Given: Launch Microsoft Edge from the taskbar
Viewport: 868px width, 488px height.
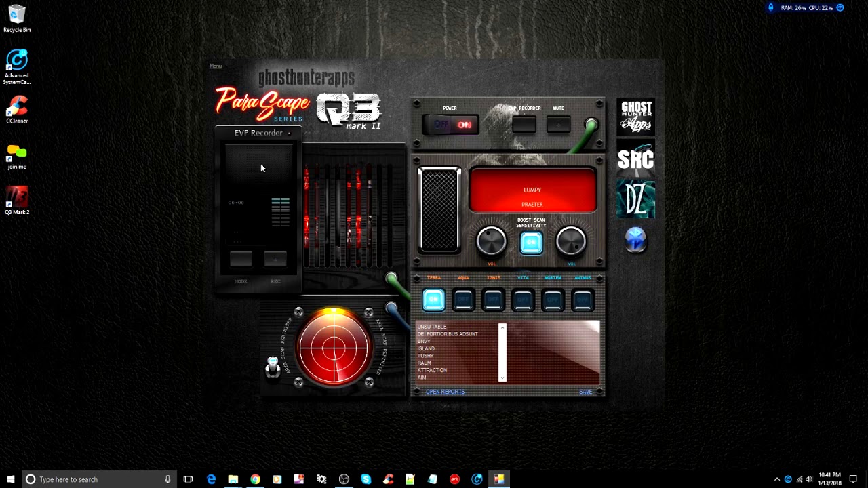Looking at the screenshot, I should pyautogui.click(x=211, y=479).
